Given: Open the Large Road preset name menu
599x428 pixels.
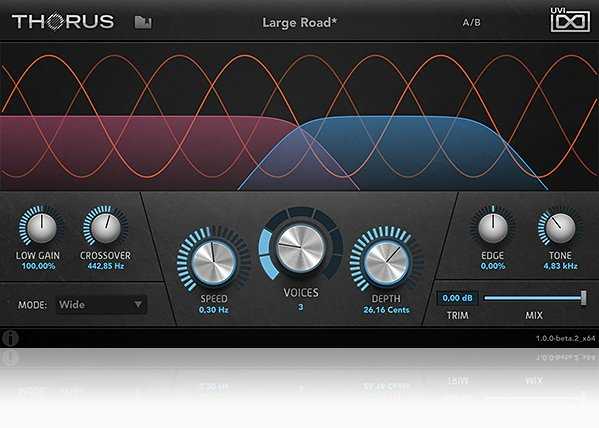Looking at the screenshot, I should pos(300,23).
